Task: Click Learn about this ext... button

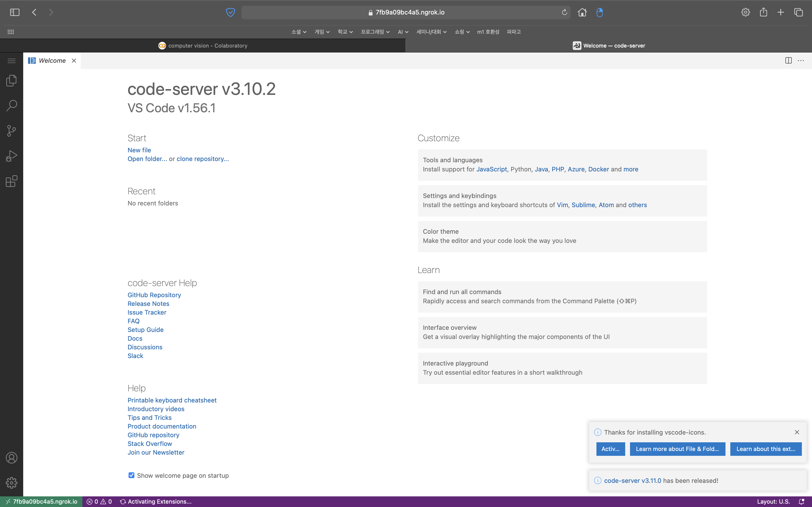Action: pyautogui.click(x=766, y=449)
